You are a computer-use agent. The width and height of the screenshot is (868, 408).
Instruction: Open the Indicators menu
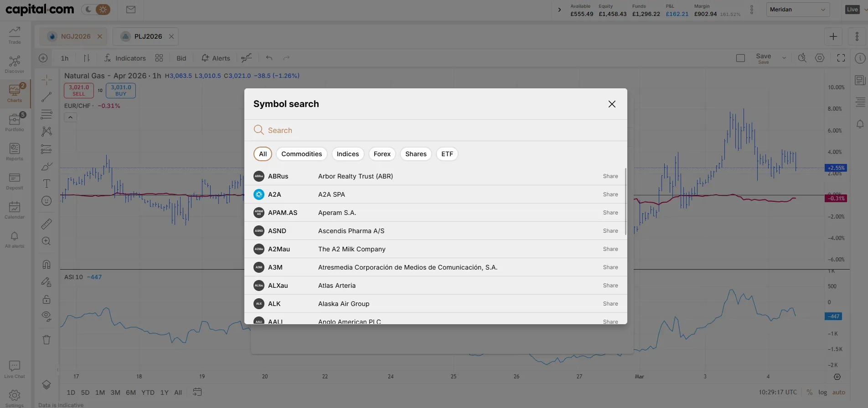tap(125, 58)
